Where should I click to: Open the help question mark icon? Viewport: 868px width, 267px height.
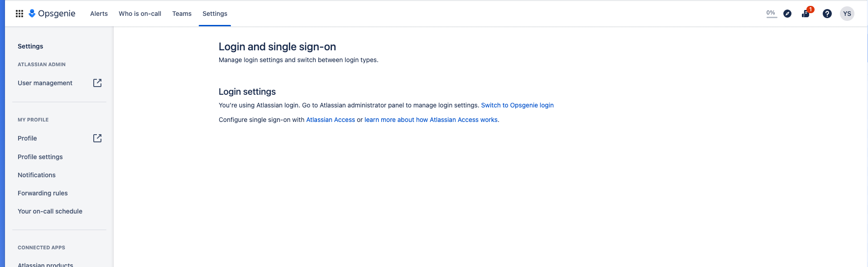[827, 14]
